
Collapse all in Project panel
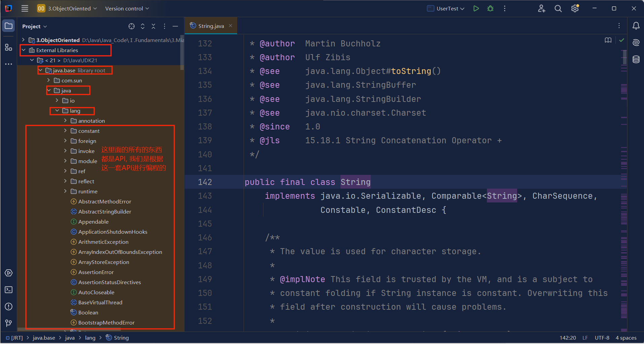153,26
